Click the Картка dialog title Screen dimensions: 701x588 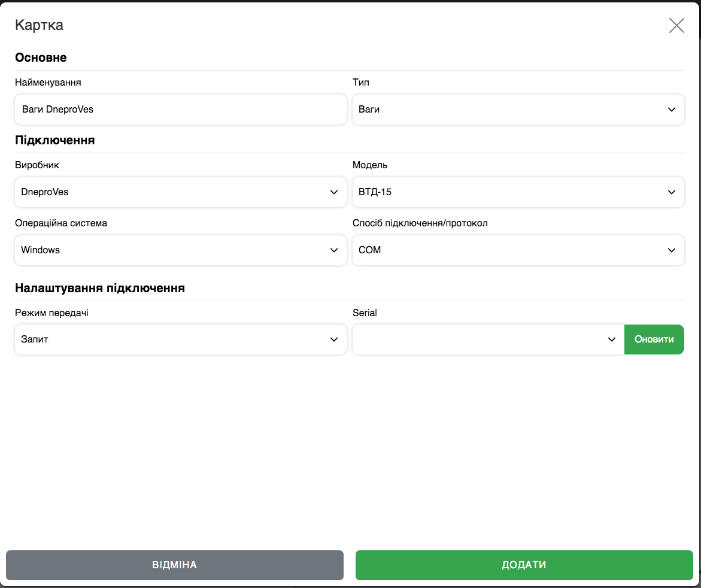coord(39,25)
